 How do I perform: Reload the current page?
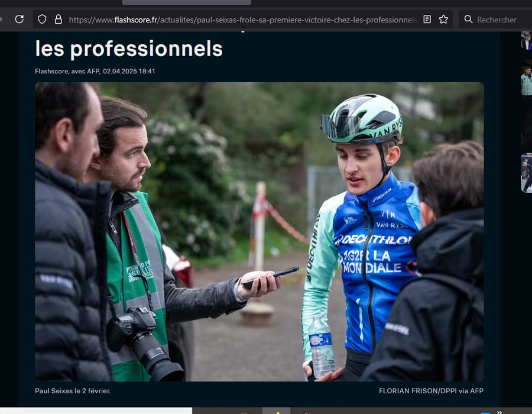[20, 19]
